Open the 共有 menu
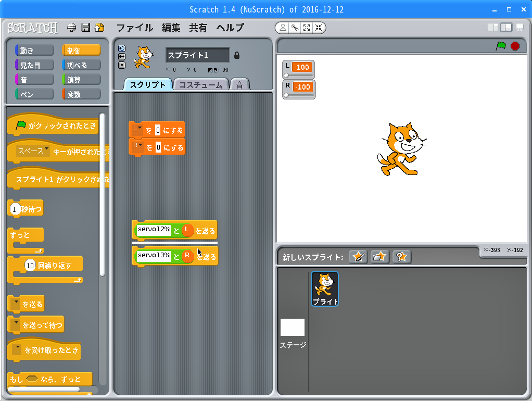532x401 pixels. click(x=198, y=28)
